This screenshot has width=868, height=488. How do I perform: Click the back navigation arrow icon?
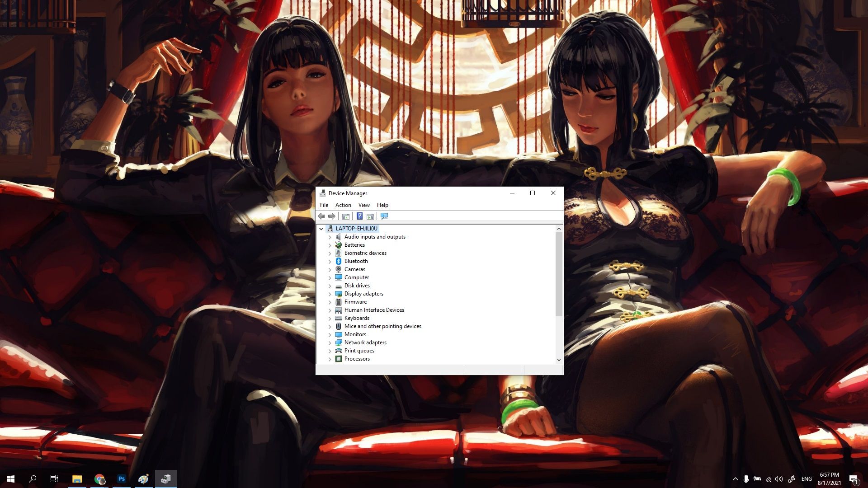click(322, 216)
